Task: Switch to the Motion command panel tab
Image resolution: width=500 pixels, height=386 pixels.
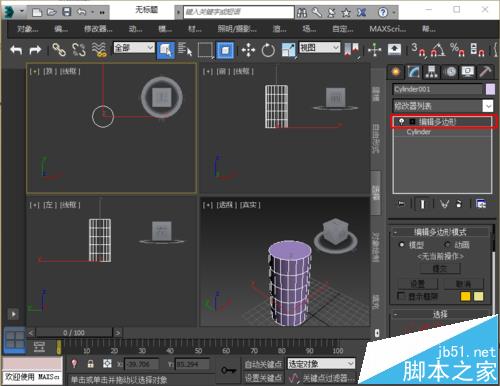Action: (450, 72)
